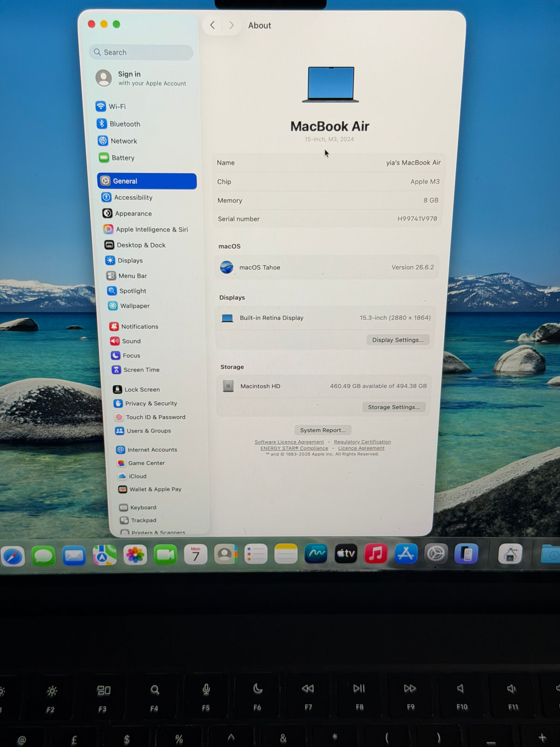Image resolution: width=560 pixels, height=747 pixels.
Task: Open Menu Bar settings
Action: 126,276
